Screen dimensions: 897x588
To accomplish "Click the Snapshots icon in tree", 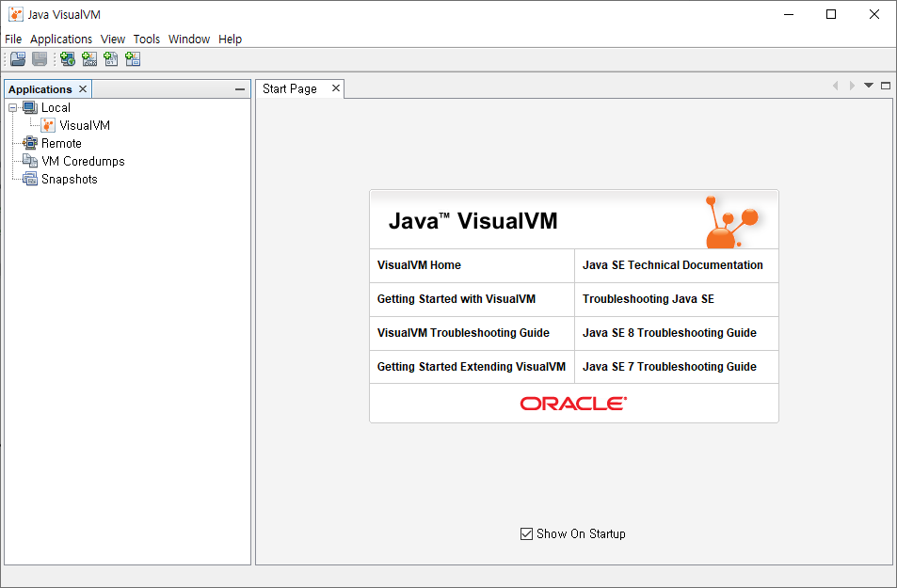I will point(30,179).
